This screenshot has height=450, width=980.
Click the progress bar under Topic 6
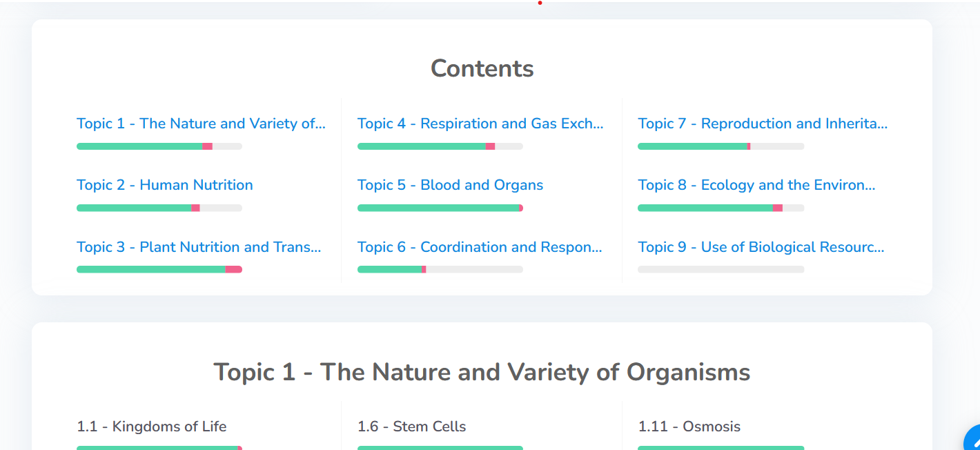tap(440, 269)
